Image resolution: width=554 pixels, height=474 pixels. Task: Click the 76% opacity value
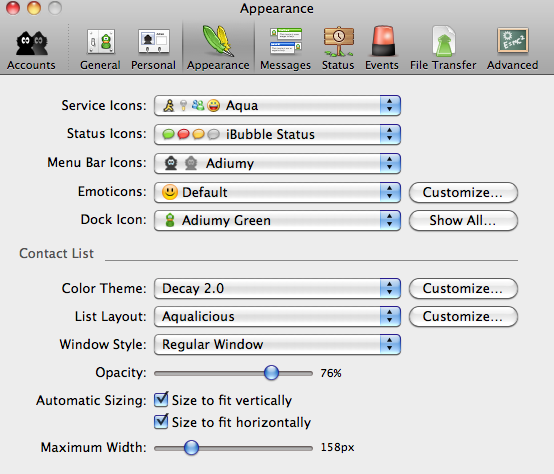[x=331, y=373]
